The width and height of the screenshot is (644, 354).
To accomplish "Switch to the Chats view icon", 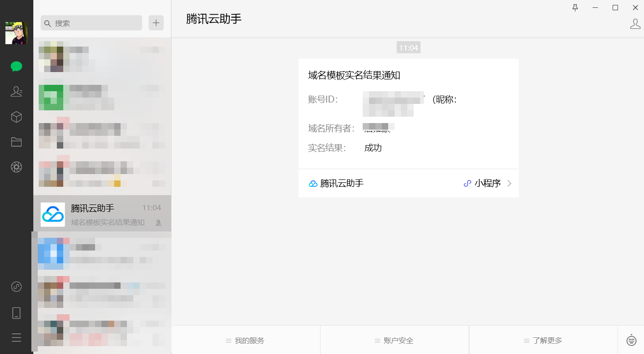I will [16, 67].
